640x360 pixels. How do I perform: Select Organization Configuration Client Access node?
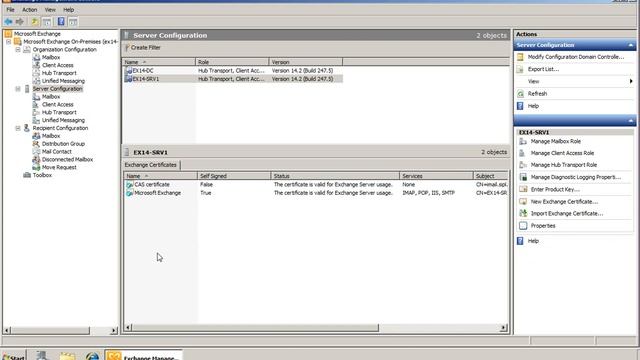(x=58, y=65)
